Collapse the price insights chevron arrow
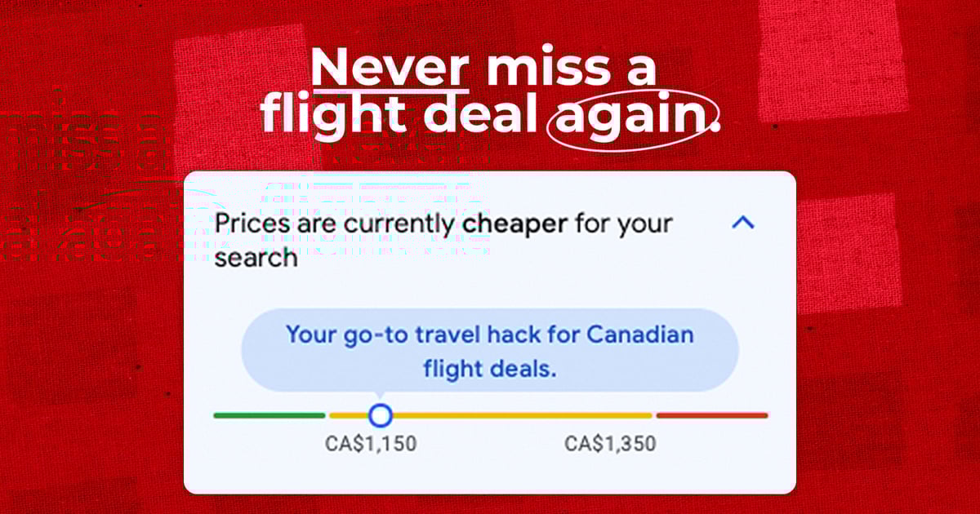The image size is (980, 514). pos(743,222)
